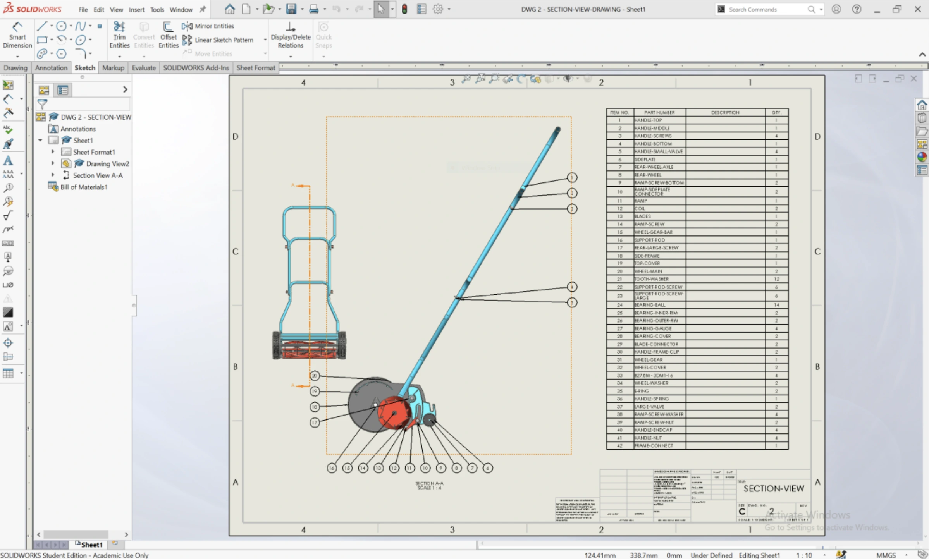Click the Home welcome icon
Viewport: 929px width, 560px height.
coord(230,9)
